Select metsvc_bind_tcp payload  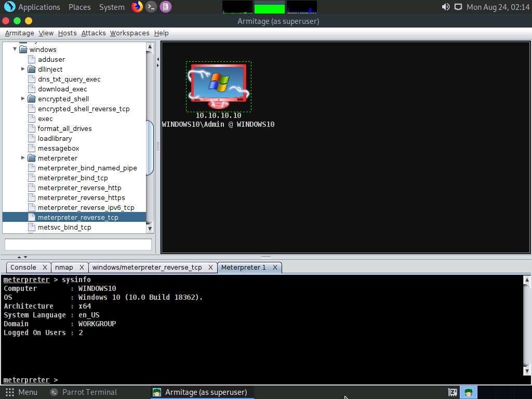(64, 228)
